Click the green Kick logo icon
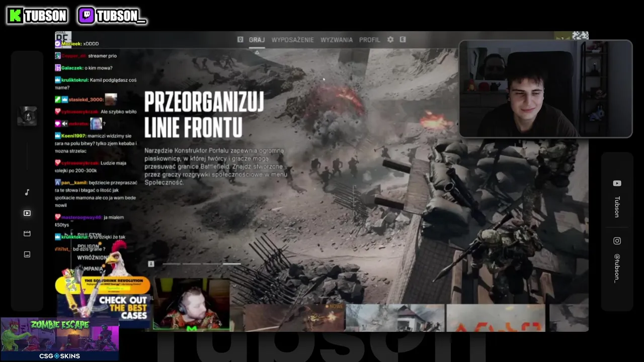The image size is (644, 362). (16, 16)
